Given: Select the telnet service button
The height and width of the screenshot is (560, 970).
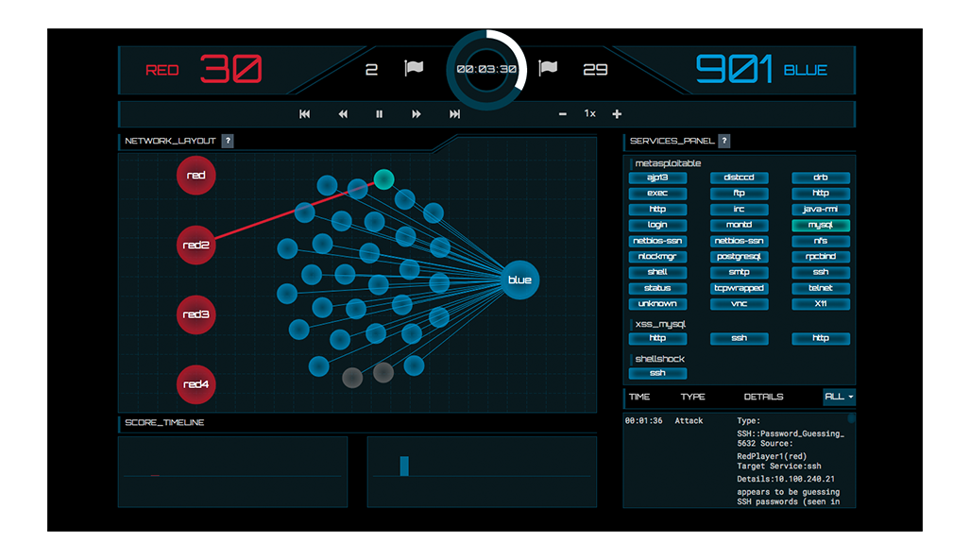Looking at the screenshot, I should point(821,288).
